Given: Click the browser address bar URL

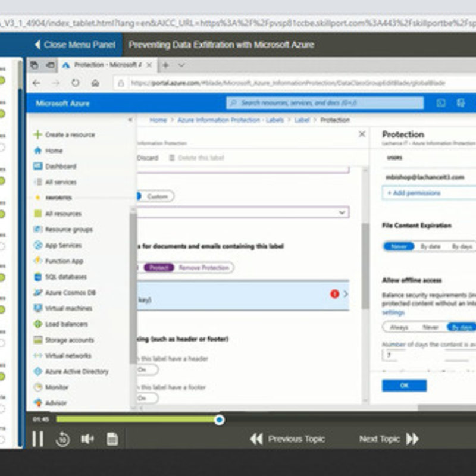Looking at the screenshot, I should click(x=288, y=83).
